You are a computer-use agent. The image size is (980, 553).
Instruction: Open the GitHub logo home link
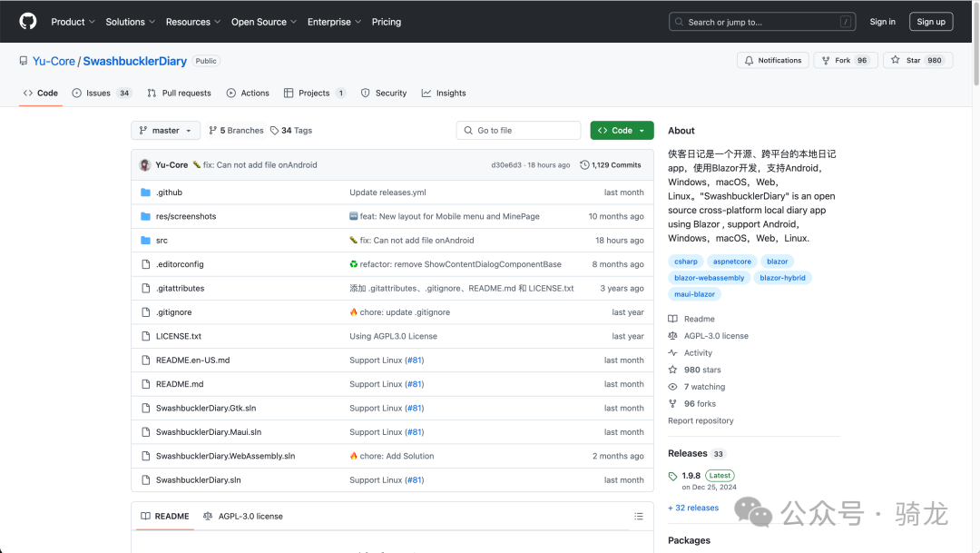[x=27, y=21]
